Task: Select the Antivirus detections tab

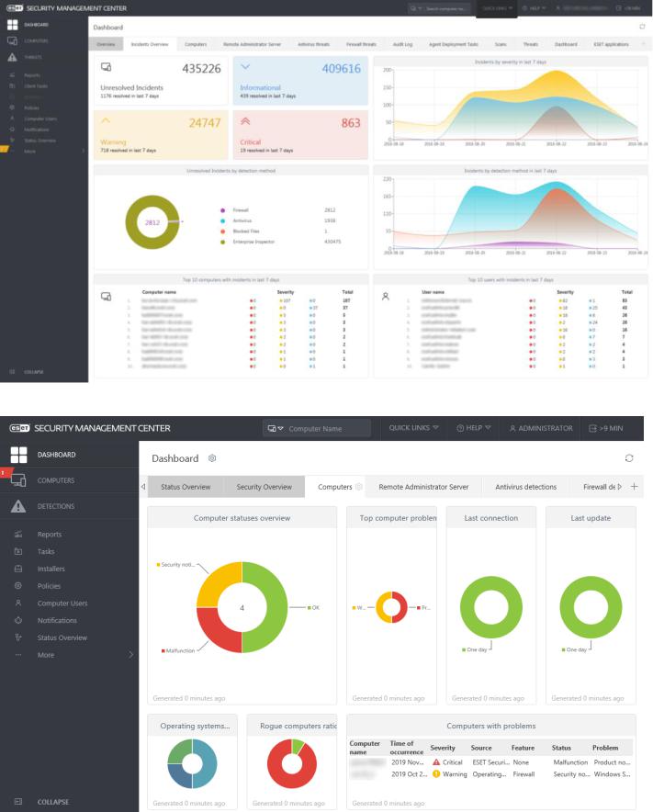Action: pos(525,487)
